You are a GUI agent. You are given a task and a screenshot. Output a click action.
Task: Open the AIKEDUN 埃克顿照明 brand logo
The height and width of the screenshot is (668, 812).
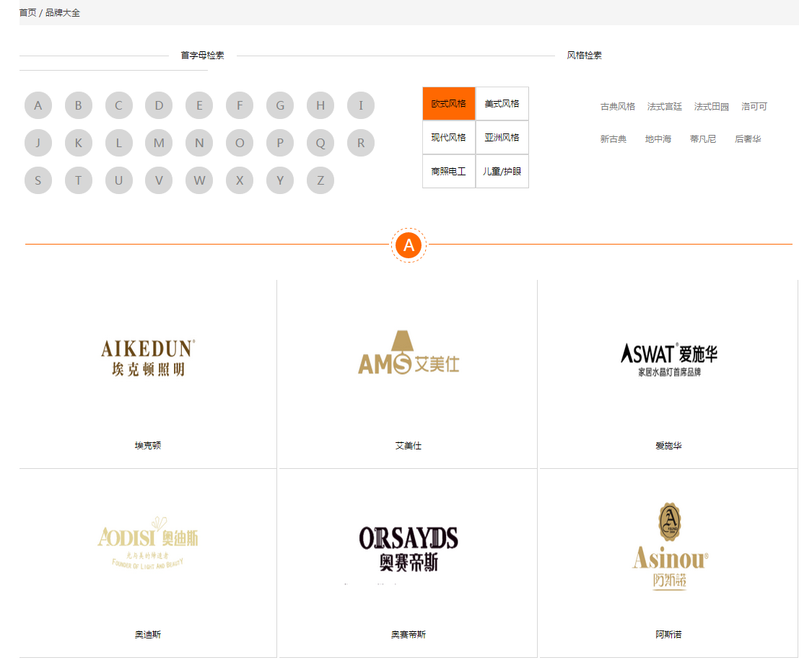(148, 358)
